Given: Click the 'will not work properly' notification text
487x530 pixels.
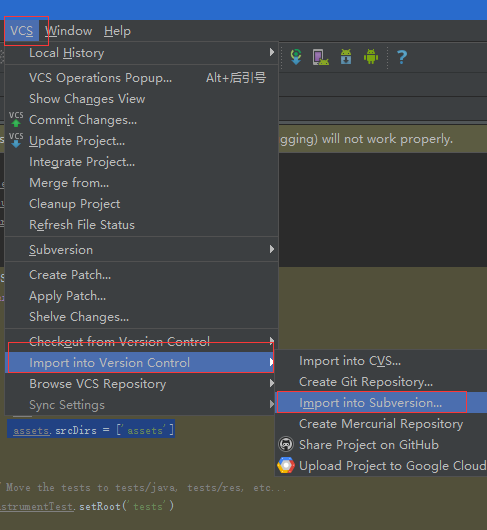Looking at the screenshot, I should 387,139.
